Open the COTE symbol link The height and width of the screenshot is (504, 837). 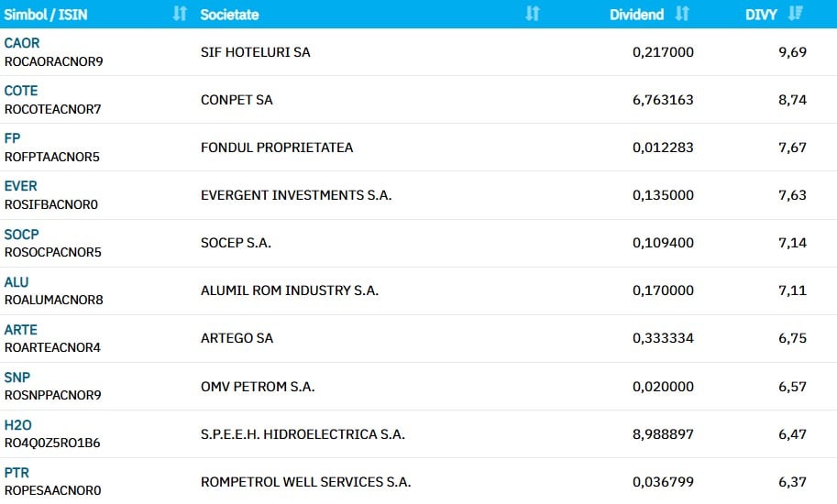pos(21,91)
